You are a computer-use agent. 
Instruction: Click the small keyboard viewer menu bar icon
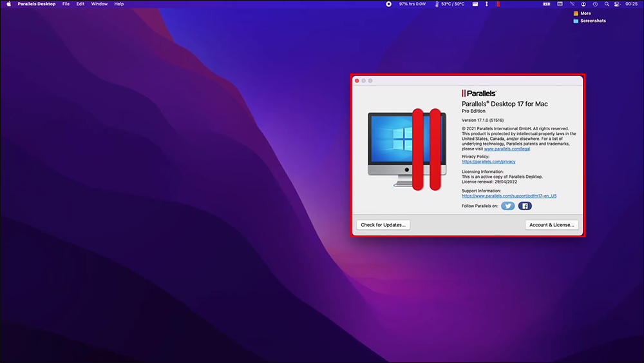coord(475,4)
